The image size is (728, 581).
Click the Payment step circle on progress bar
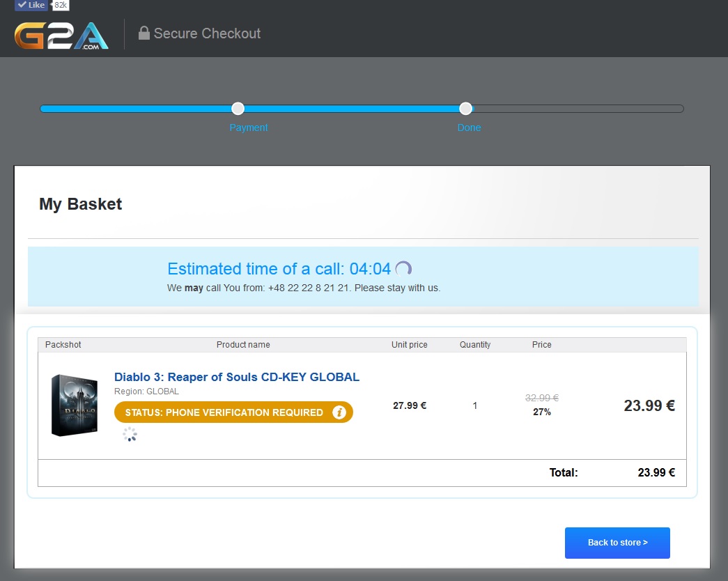(238, 109)
